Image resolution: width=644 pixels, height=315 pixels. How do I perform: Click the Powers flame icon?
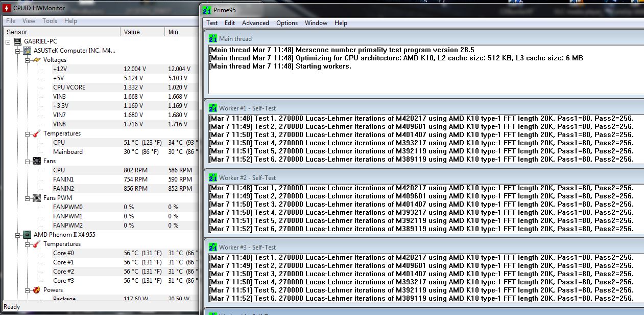coord(37,290)
